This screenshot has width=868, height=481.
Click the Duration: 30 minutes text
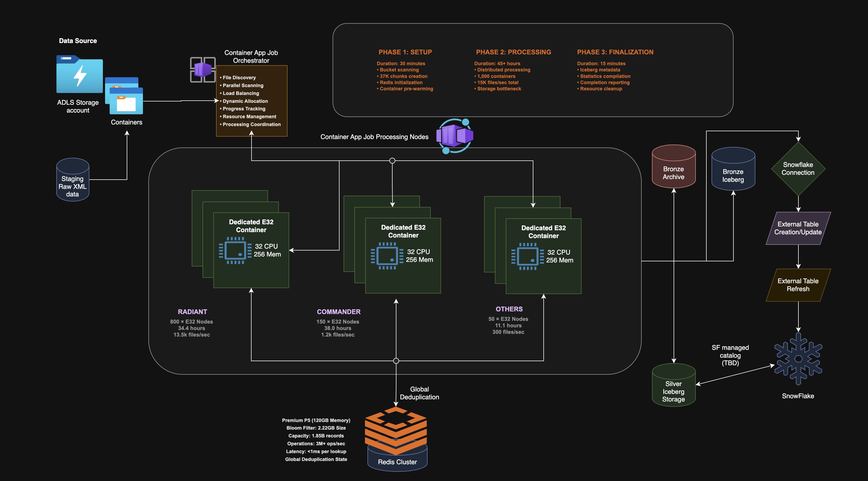coord(401,64)
